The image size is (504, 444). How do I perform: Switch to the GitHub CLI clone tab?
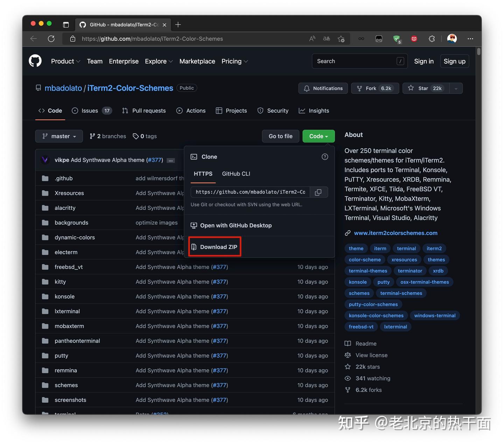tap(236, 174)
